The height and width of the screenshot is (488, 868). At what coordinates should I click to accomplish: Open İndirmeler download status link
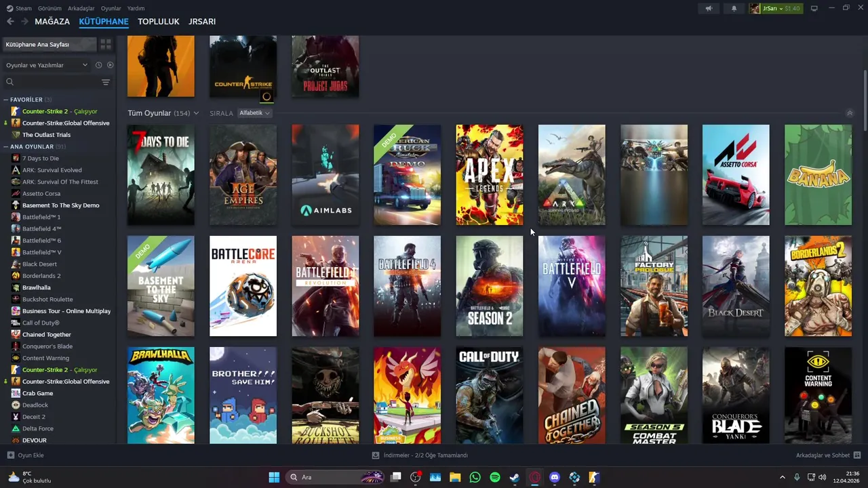(420, 455)
